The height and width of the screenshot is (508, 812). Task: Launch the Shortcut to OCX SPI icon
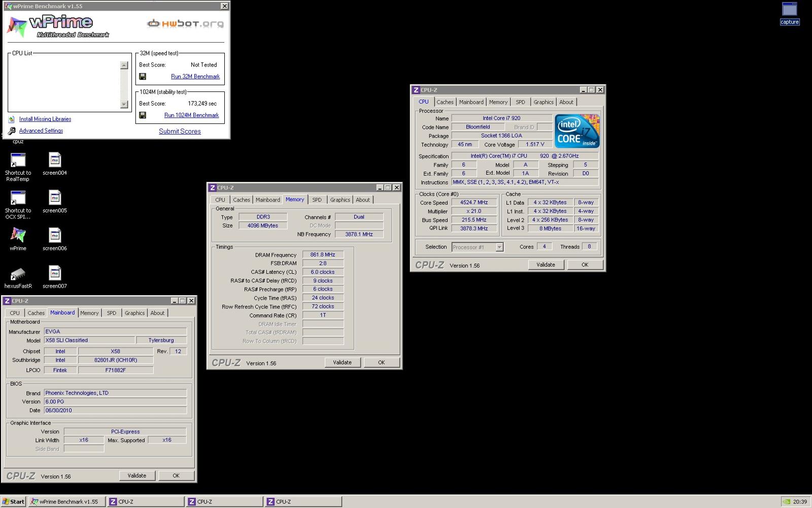coord(18,205)
